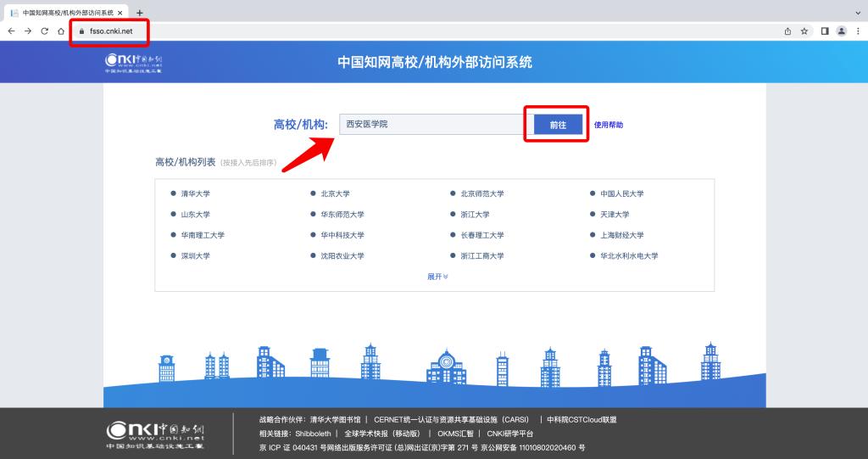Click the 京公网安备 11010802020460 号 text
This screenshot has width=868, height=459.
pyautogui.click(x=532, y=447)
